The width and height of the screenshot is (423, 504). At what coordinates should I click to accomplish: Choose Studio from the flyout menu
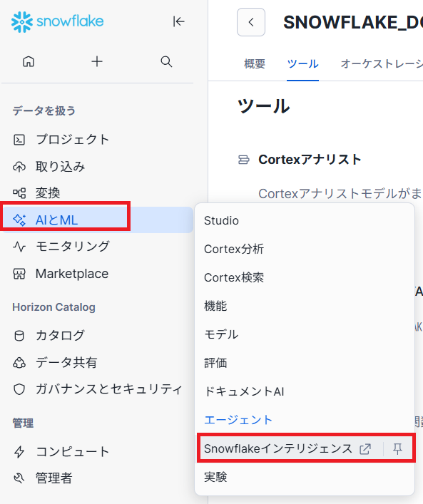point(305,221)
